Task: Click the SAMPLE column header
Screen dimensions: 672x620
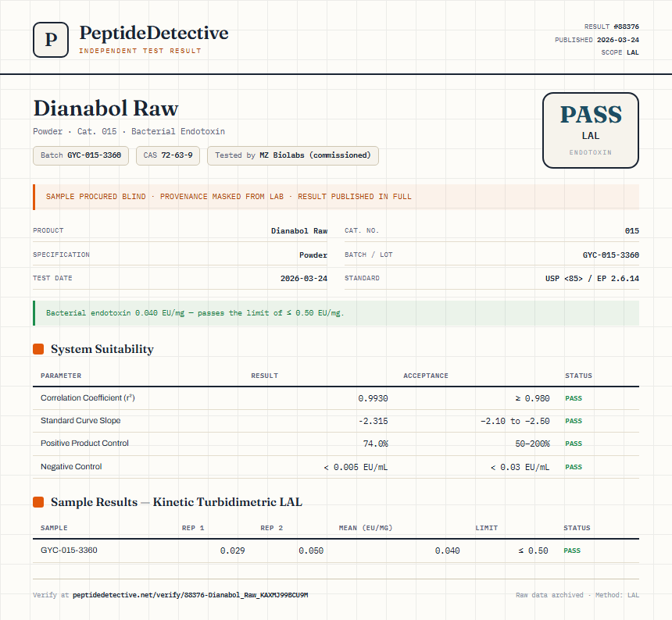Action: click(x=54, y=528)
